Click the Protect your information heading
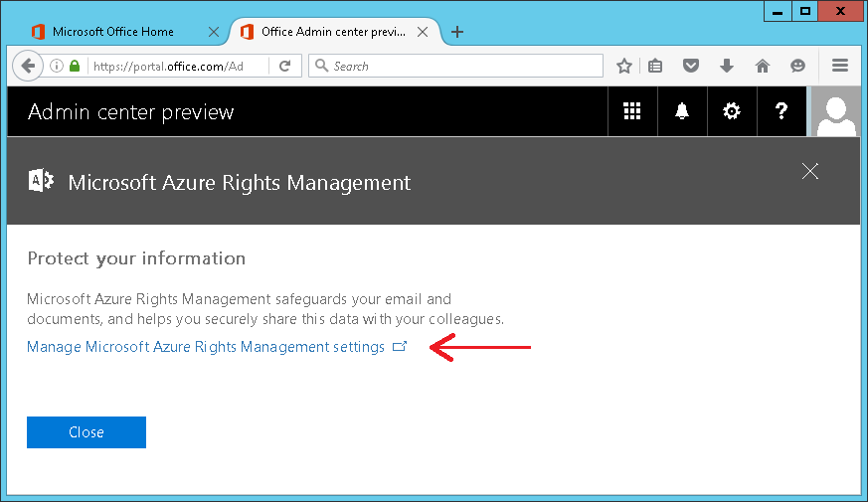 (136, 258)
